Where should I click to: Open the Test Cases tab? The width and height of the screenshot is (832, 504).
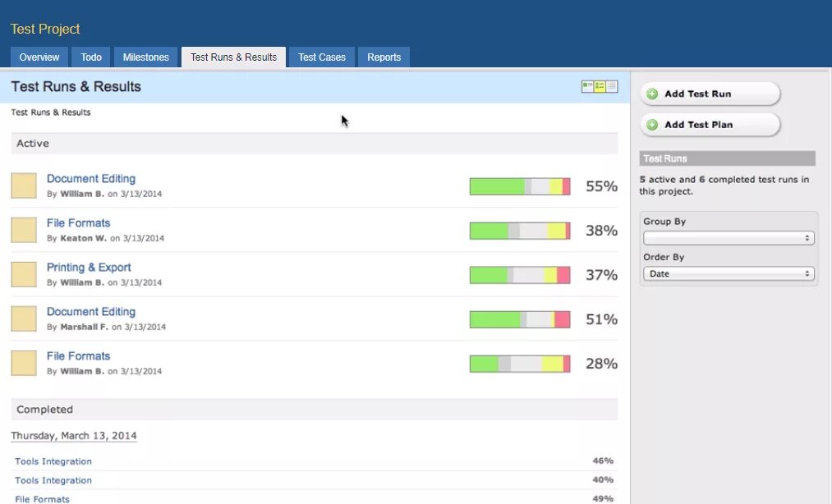coord(322,57)
